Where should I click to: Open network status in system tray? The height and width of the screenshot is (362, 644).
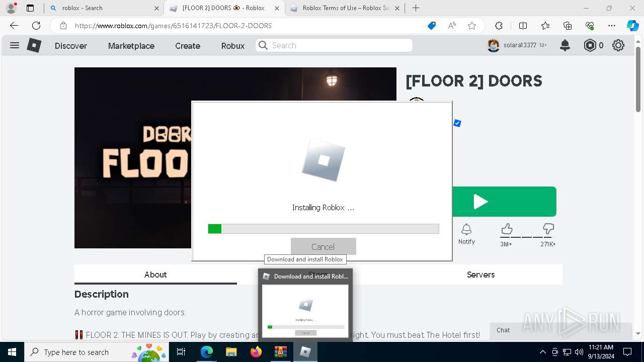[x=567, y=352]
